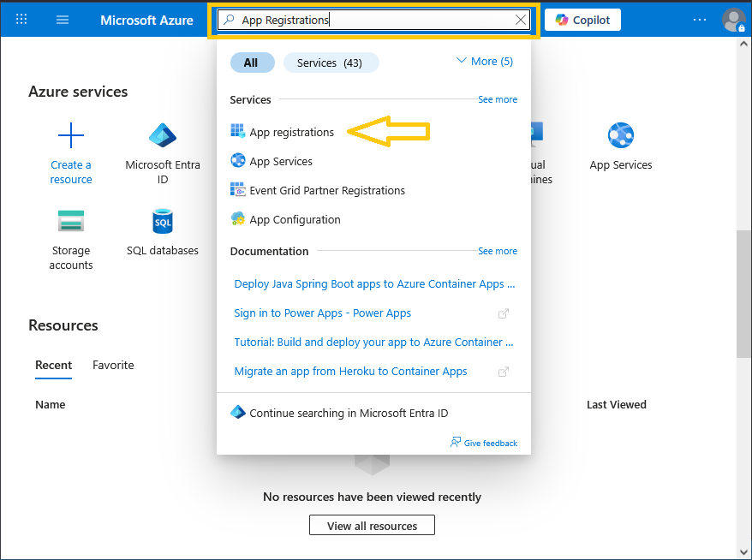Click the ellipsis more options icon

700,20
